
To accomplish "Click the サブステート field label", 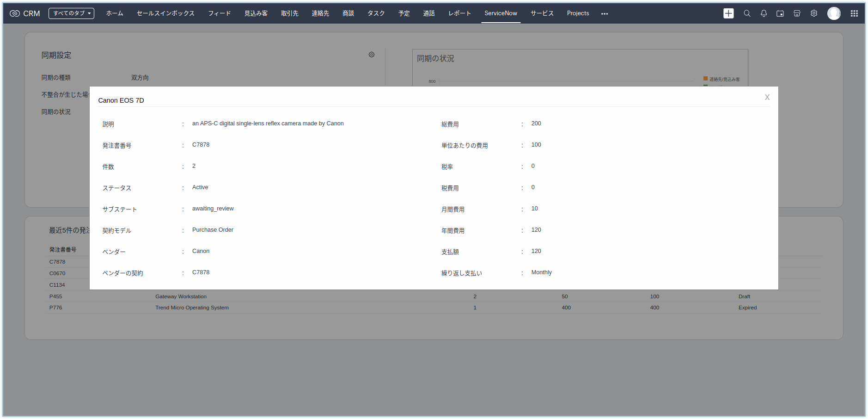I will (120, 209).
